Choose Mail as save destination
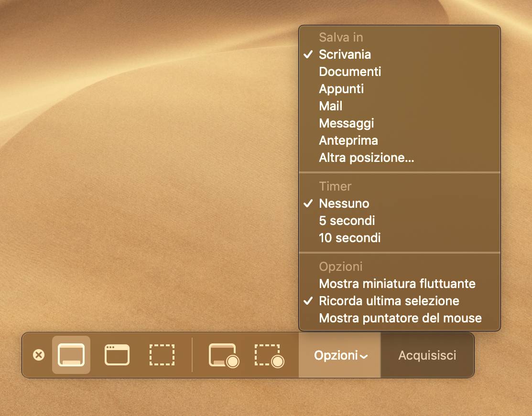 tap(399, 106)
